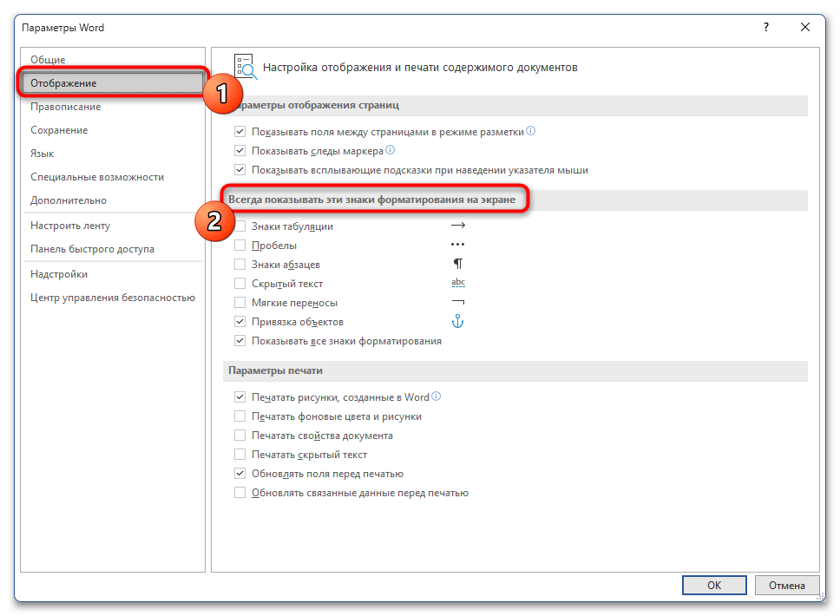Check the Знаки абзацев option
This screenshot has height=616, width=840.
[240, 265]
